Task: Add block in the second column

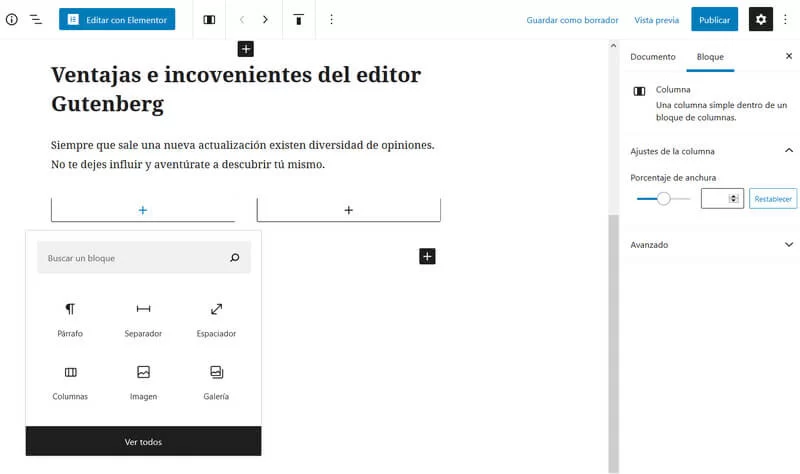Action: click(x=348, y=210)
